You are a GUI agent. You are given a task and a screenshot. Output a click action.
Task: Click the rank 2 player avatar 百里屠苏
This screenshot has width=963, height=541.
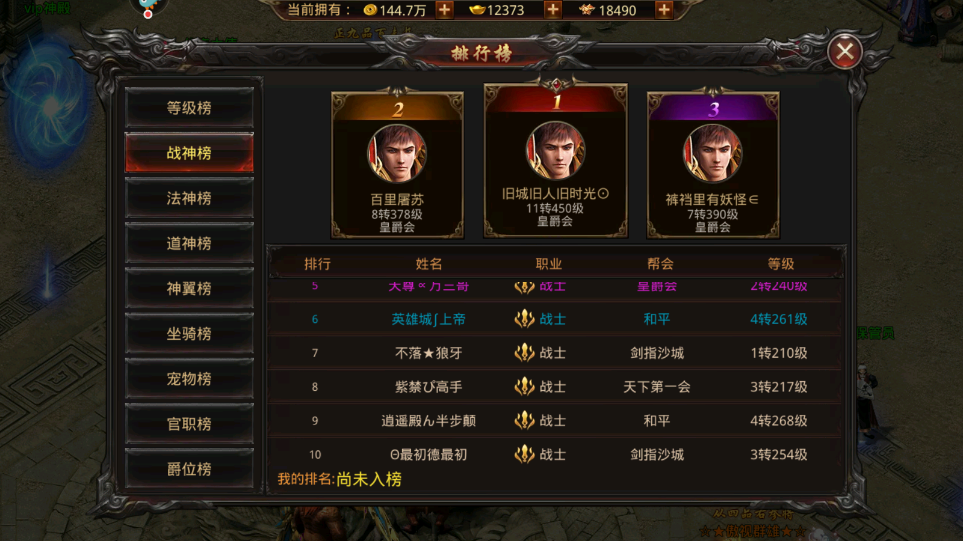point(397,154)
